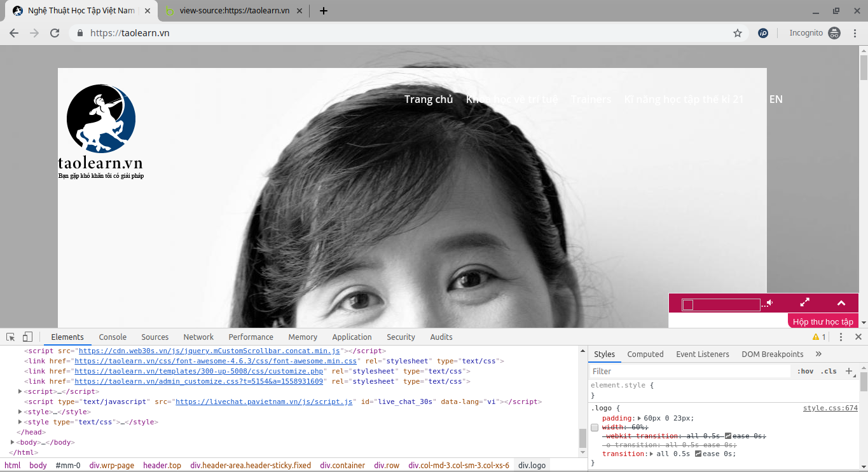Enlarge the chat widget with the expand arrows
Image resolution: width=868 pixels, height=472 pixels.
(804, 302)
